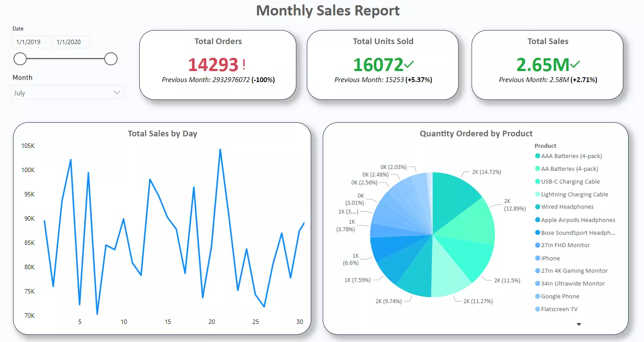The image size is (644, 342).
Task: Select iPhone legend entry
Action: click(x=547, y=258)
